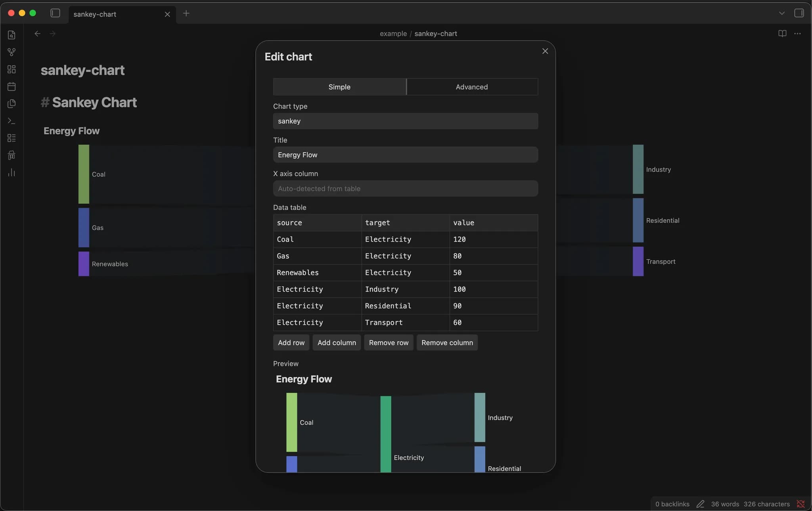The image size is (812, 511).
Task: Close the sankey-chart tab
Action: pos(167,14)
